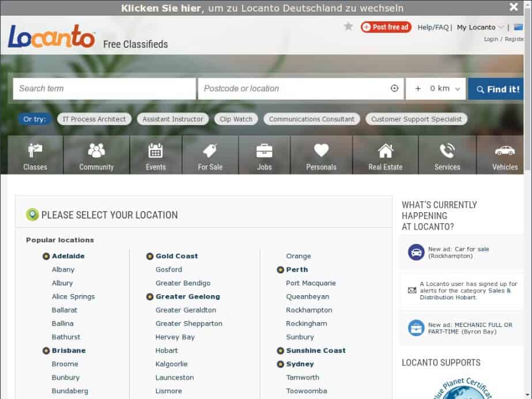Click the green location pin icon
This screenshot has width=532, height=399.
(x=32, y=214)
